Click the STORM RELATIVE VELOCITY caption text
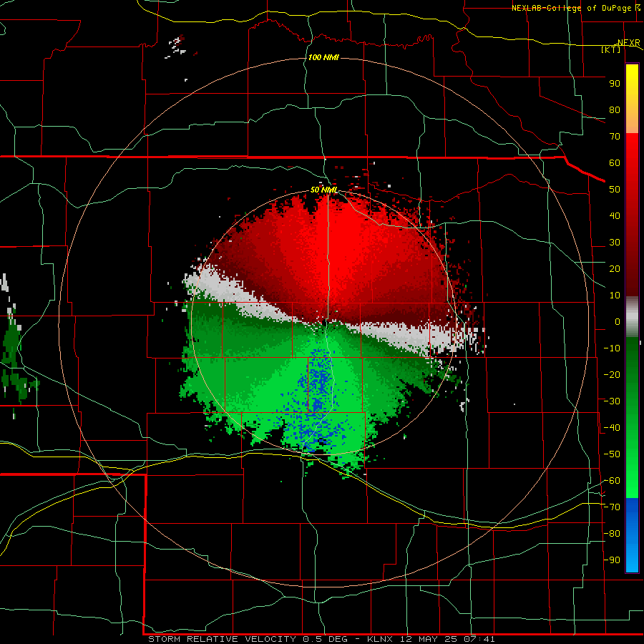This screenshot has height=644, width=644. coord(222,639)
